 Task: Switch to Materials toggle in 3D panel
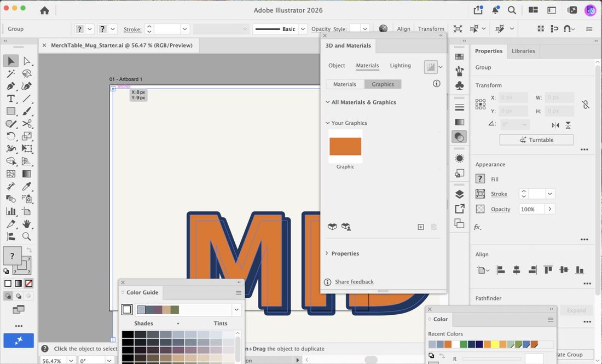[345, 84]
